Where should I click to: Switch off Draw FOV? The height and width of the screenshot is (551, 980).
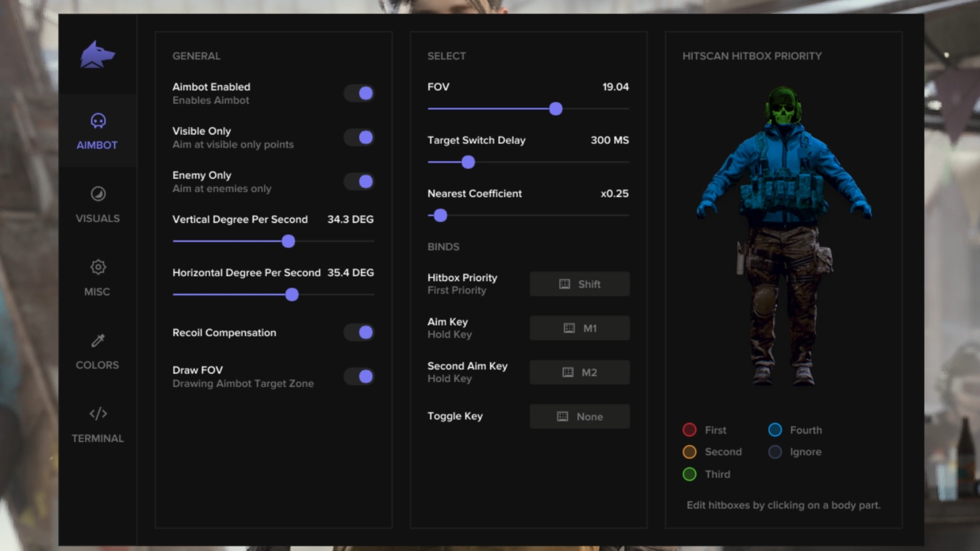click(x=359, y=377)
